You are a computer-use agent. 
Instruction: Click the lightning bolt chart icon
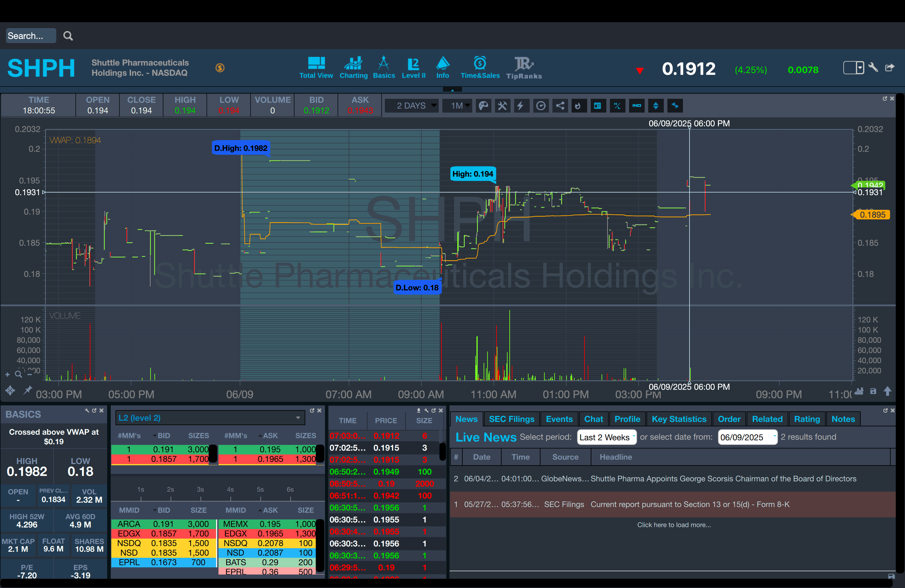click(x=521, y=106)
